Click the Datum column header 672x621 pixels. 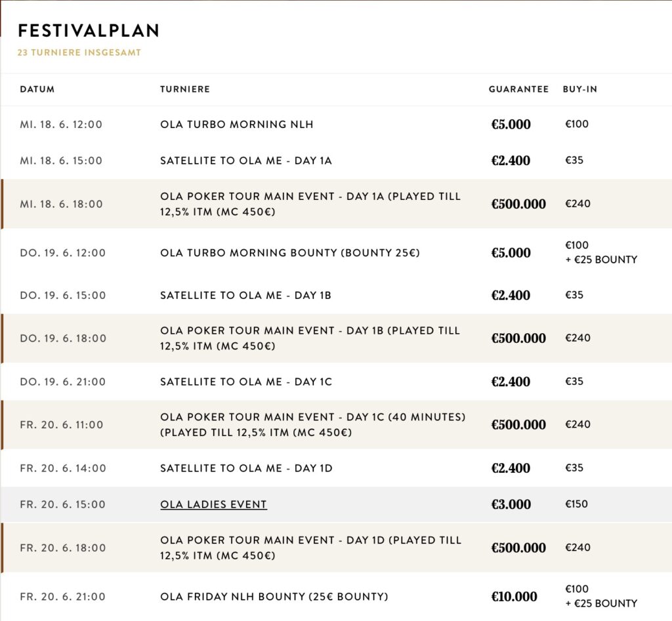point(37,89)
